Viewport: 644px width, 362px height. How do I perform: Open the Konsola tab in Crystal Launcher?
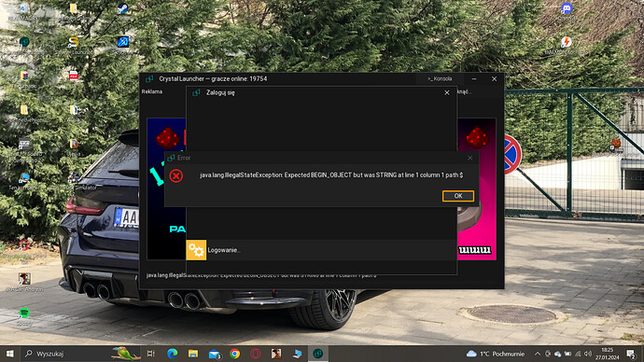(440, 78)
